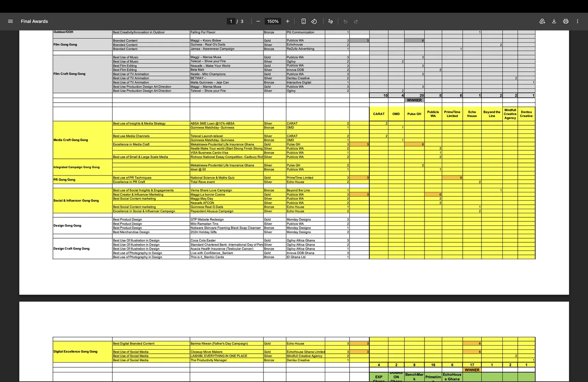Click the OMD column header
The width and height of the screenshot is (588, 382).
pyautogui.click(x=396, y=114)
